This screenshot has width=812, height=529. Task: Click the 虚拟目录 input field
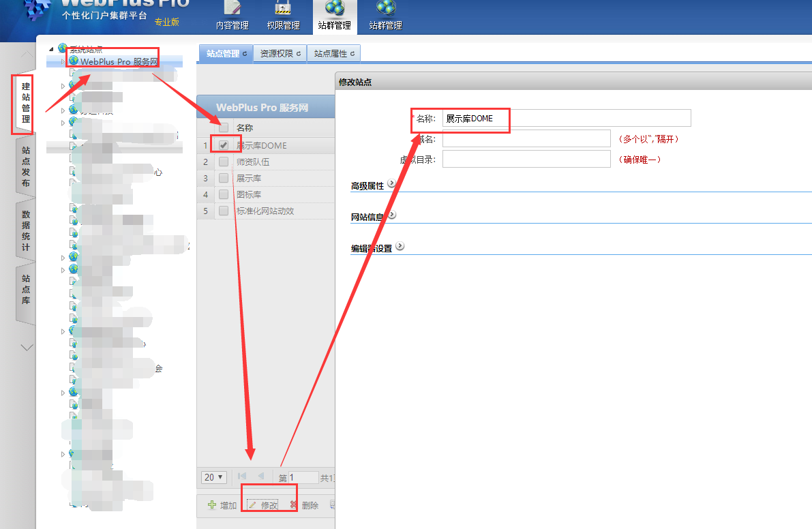pyautogui.click(x=526, y=160)
